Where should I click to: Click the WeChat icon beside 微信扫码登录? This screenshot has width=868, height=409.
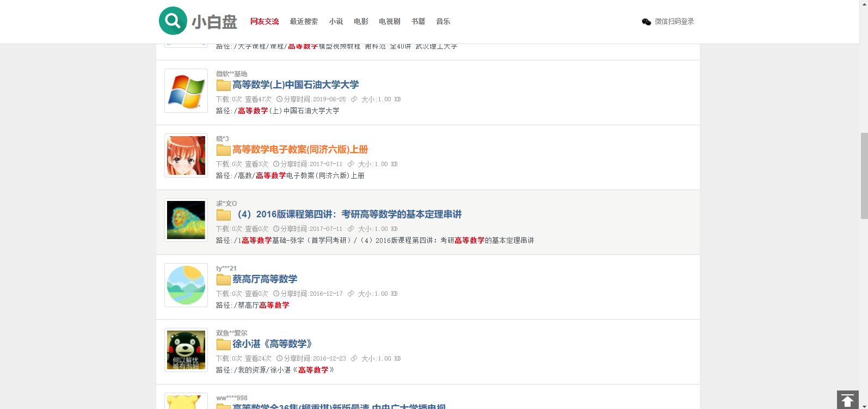[647, 22]
